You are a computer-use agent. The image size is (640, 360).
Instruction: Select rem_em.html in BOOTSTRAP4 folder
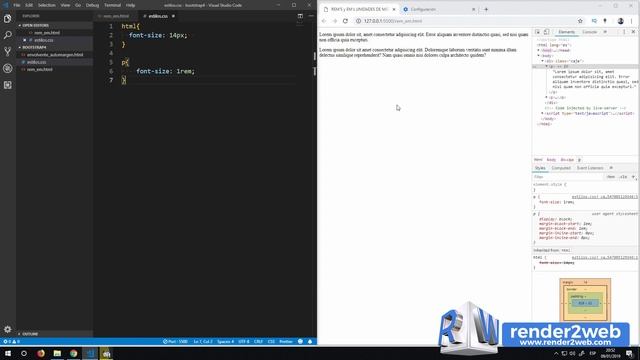coord(40,69)
